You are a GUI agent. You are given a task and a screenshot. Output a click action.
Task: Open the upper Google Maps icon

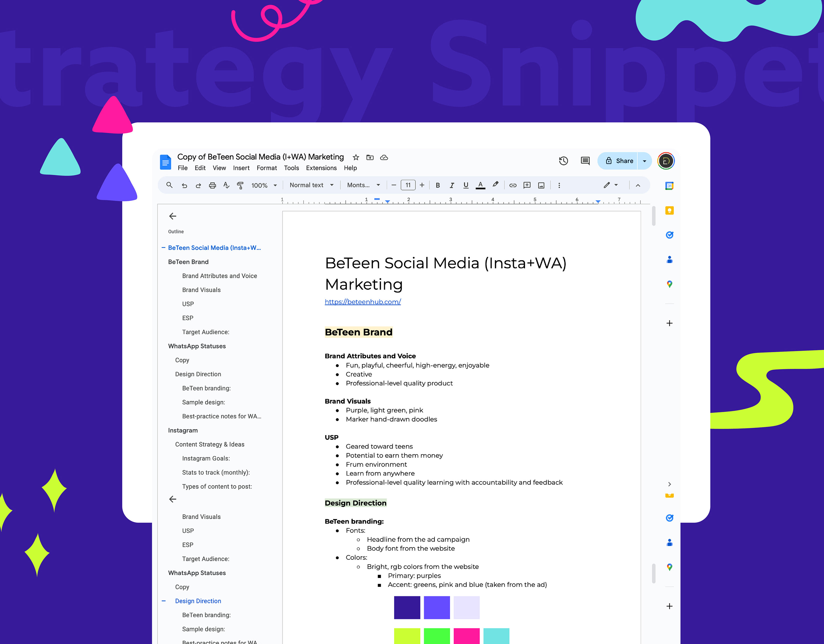pyautogui.click(x=669, y=284)
